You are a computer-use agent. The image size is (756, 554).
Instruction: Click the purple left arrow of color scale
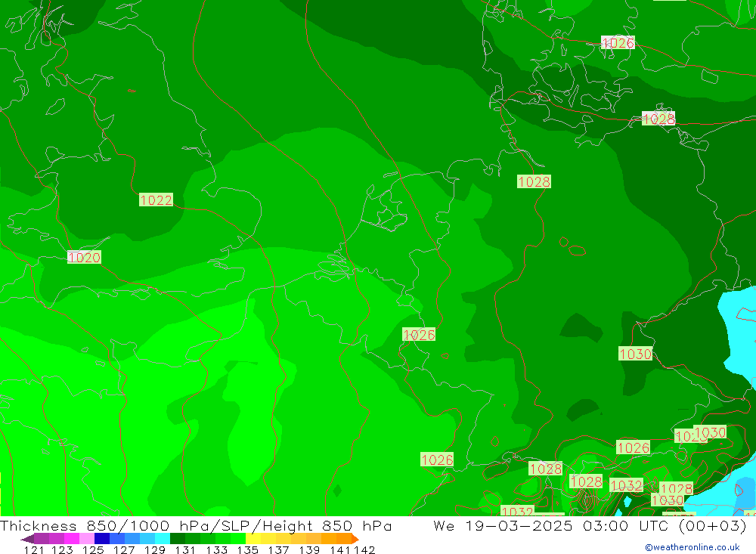(27, 539)
